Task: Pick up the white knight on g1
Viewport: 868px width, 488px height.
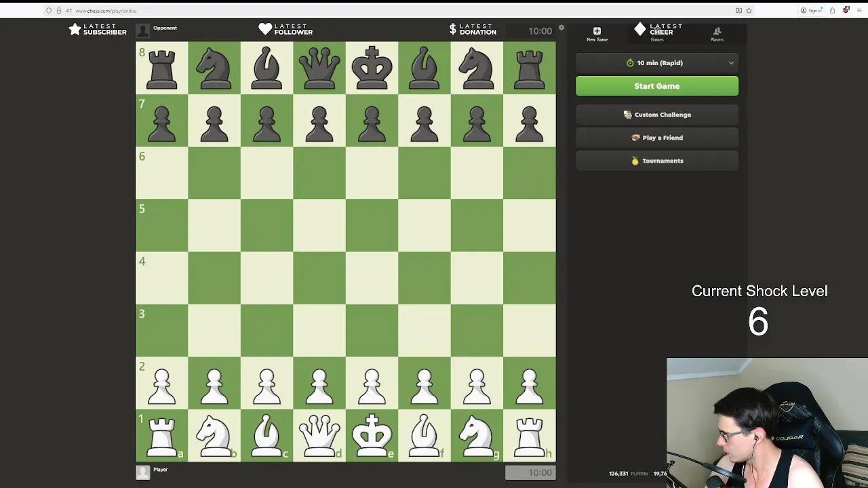Action: (477, 435)
